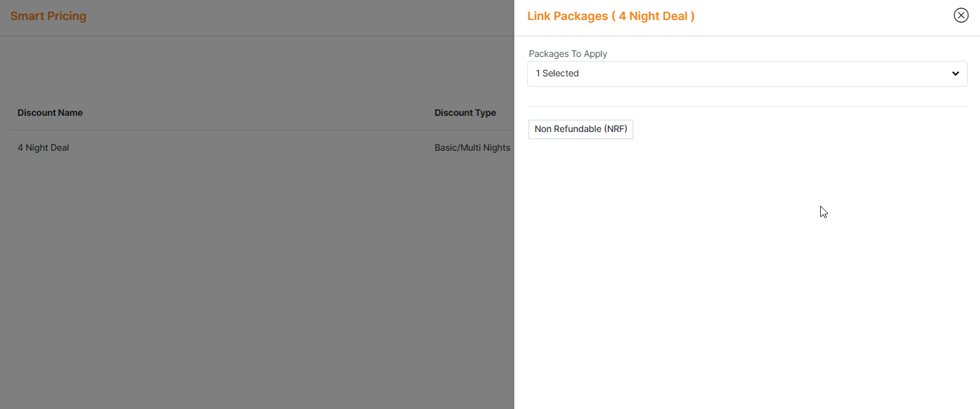980x409 pixels.
Task: Click the 4 Night Deal discount name link
Action: (43, 148)
